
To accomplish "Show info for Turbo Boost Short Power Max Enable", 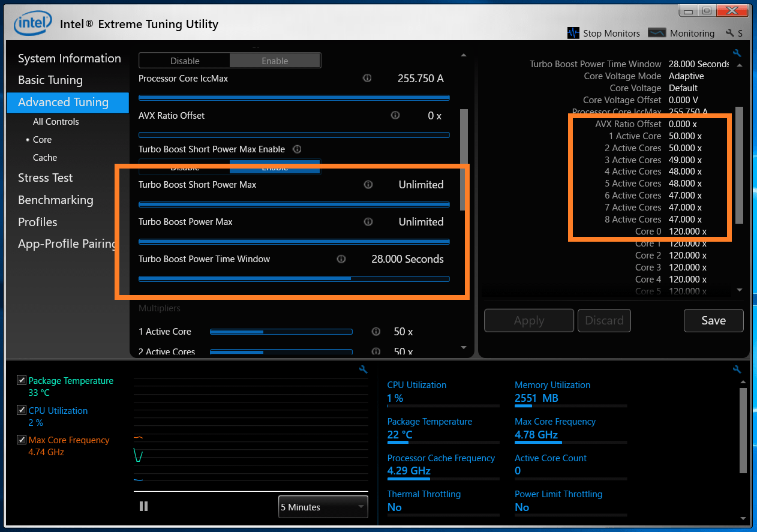I will [297, 149].
